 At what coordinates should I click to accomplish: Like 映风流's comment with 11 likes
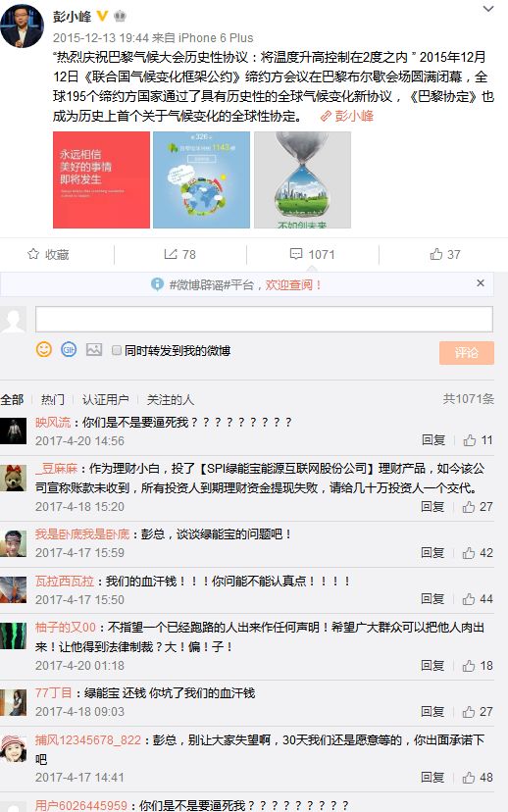coord(470,440)
